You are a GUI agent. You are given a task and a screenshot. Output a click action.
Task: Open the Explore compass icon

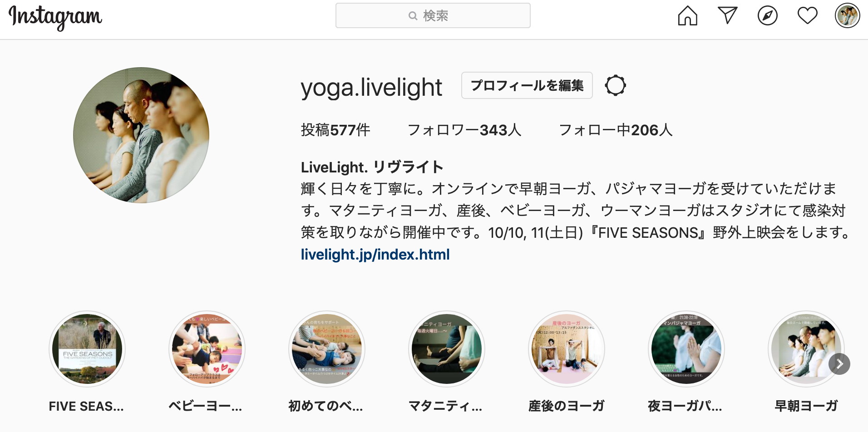tap(767, 16)
